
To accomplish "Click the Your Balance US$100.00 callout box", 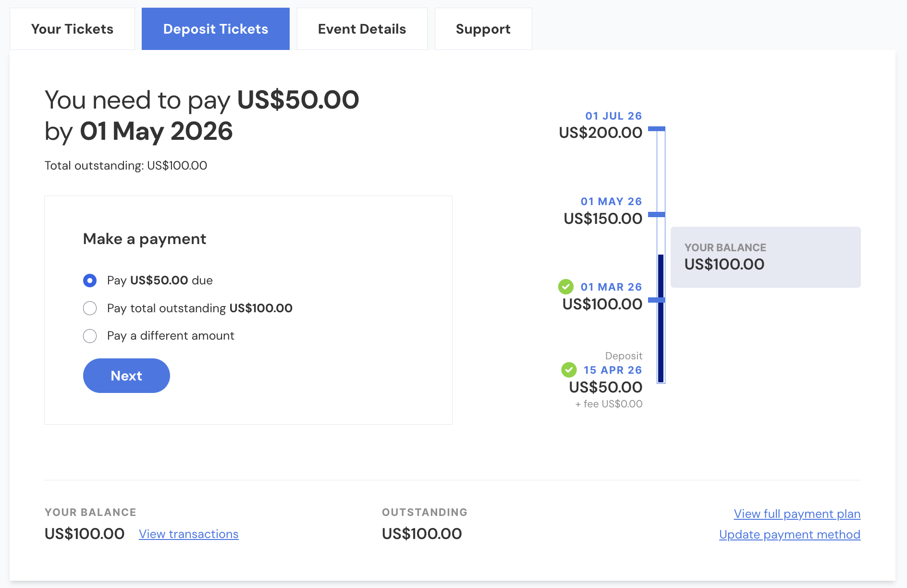I will [x=765, y=257].
